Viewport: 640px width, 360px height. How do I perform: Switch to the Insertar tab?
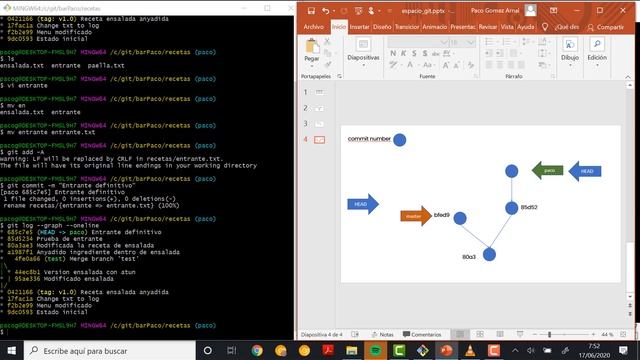[x=359, y=27]
